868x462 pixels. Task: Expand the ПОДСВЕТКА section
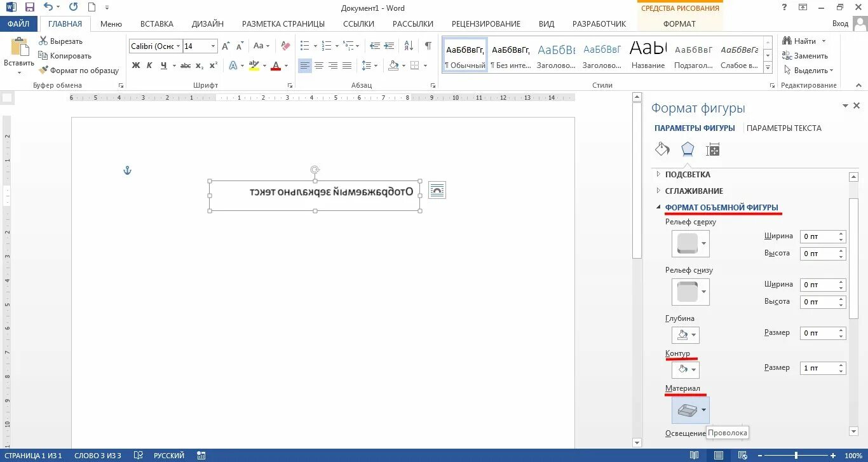(x=688, y=174)
